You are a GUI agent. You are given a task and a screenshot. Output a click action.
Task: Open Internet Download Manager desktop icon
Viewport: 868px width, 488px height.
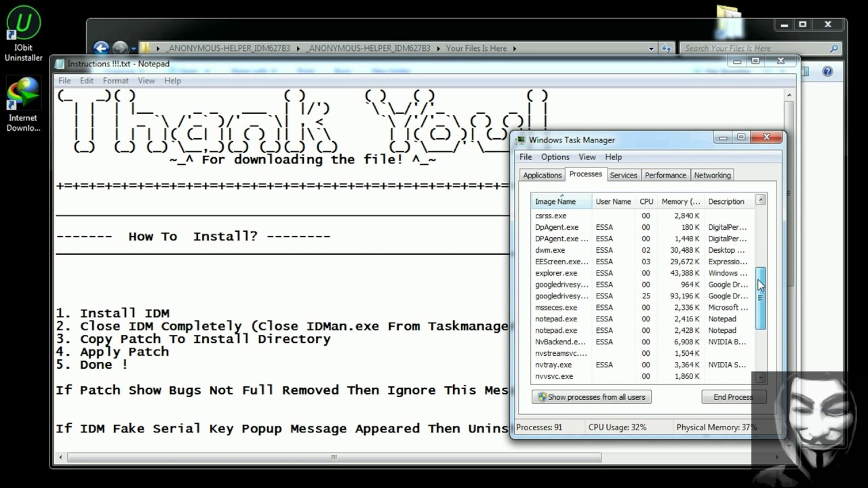(x=23, y=104)
